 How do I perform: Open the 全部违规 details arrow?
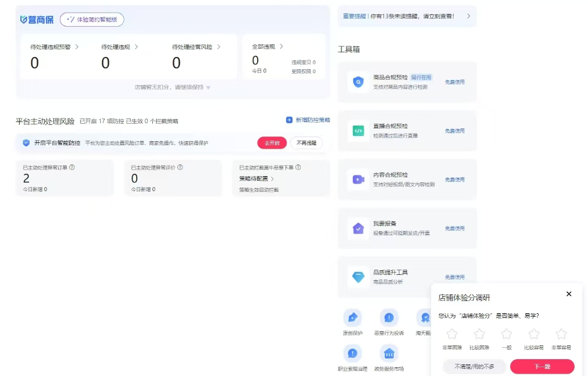(x=281, y=46)
